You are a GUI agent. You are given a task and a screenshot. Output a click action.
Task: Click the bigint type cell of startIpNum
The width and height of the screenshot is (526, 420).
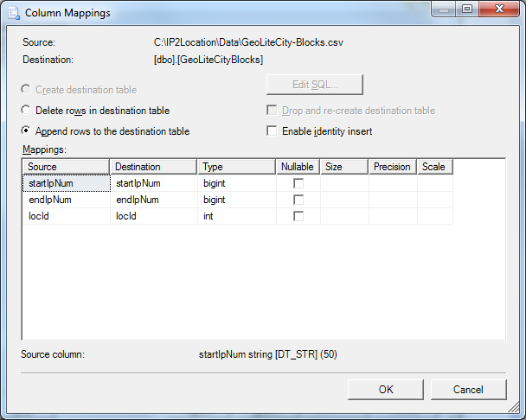coord(237,183)
